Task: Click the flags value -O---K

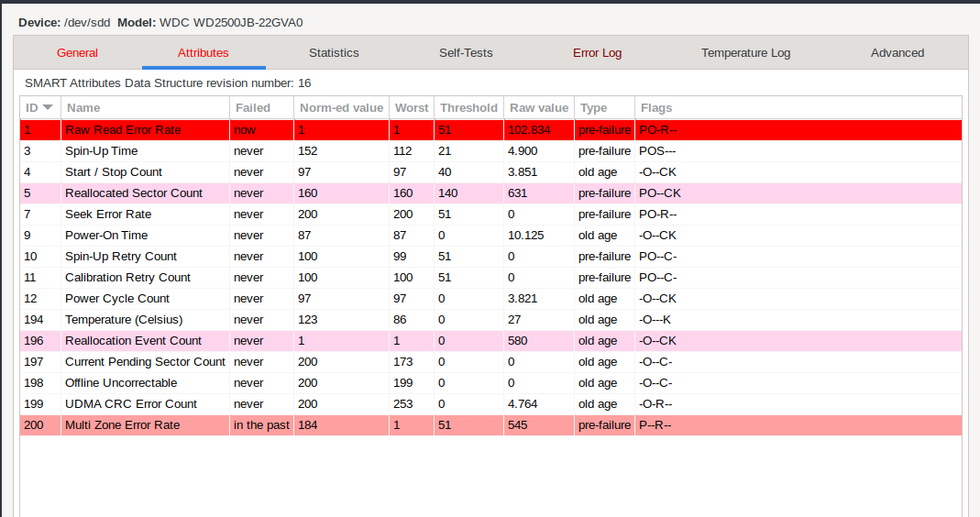Action: pos(655,320)
